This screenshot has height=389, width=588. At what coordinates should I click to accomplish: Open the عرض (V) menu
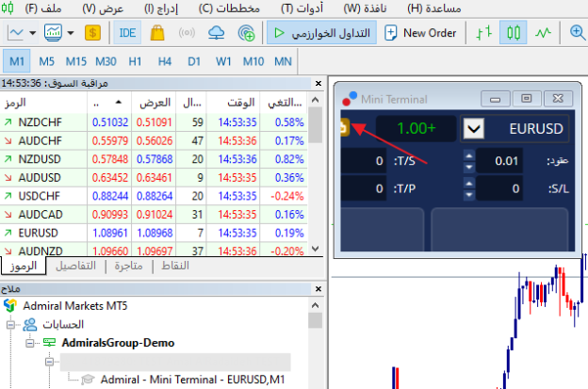pyautogui.click(x=103, y=8)
